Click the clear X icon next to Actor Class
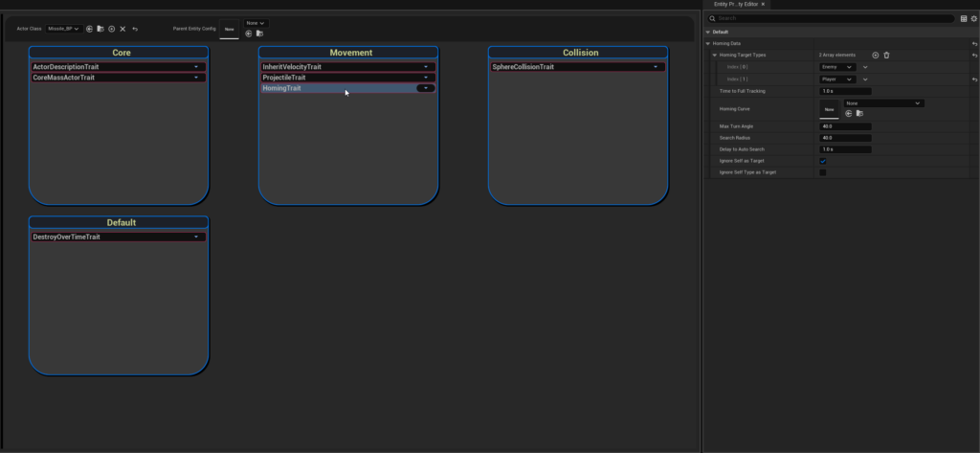This screenshot has width=980, height=453. 122,30
